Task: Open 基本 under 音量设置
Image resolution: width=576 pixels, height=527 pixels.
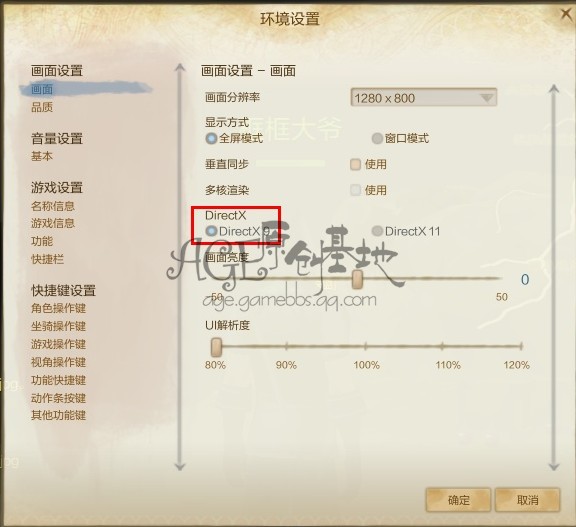Action: pos(42,156)
